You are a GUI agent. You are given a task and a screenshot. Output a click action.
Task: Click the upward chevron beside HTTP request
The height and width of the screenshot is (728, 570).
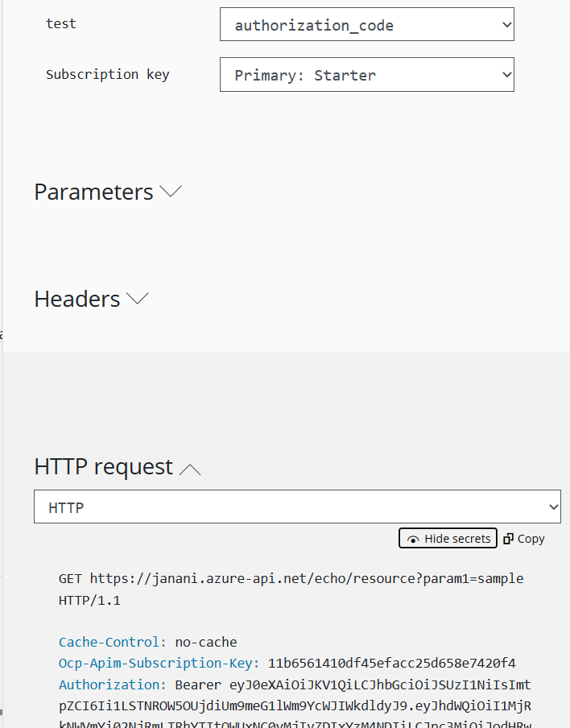click(x=190, y=468)
